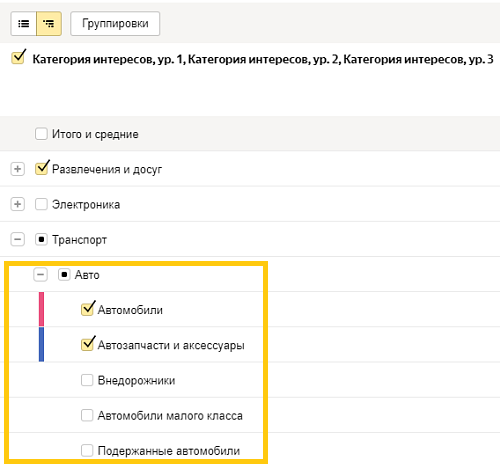This screenshot has width=500, height=465.
Task: Check Подержанные автомобили checkbox
Action: 87,451
